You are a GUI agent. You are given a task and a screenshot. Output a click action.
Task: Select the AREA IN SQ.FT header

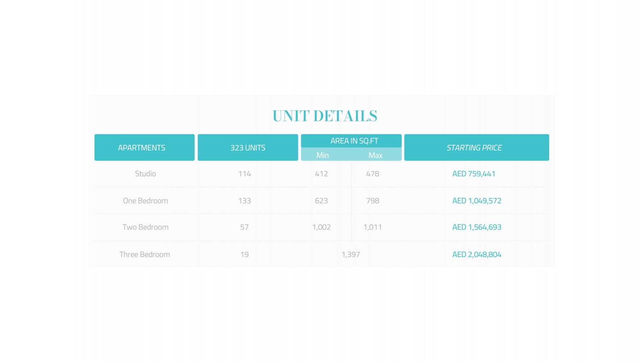(x=354, y=141)
